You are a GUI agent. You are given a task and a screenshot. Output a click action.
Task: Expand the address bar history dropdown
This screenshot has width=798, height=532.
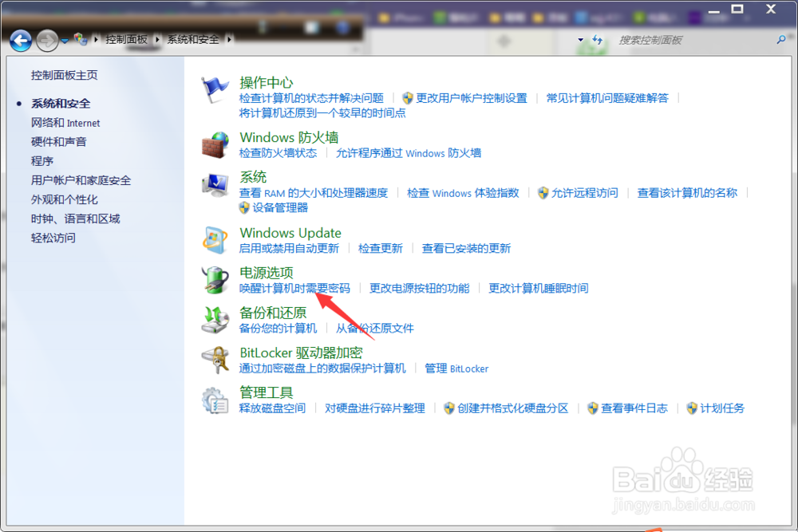[x=581, y=40]
